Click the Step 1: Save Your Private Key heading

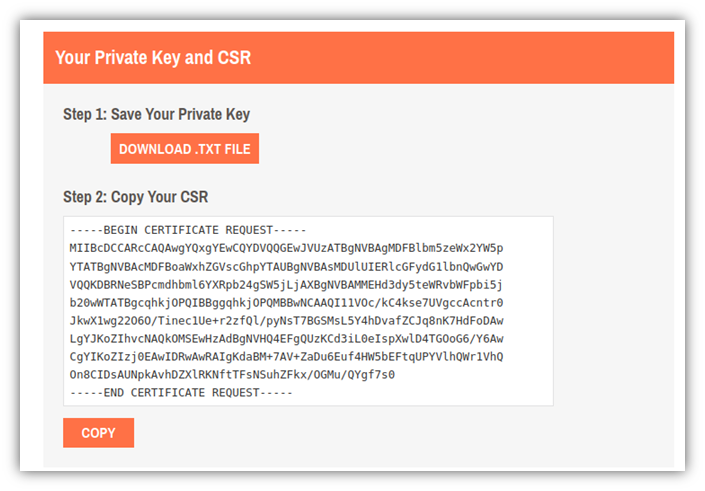[x=156, y=114]
